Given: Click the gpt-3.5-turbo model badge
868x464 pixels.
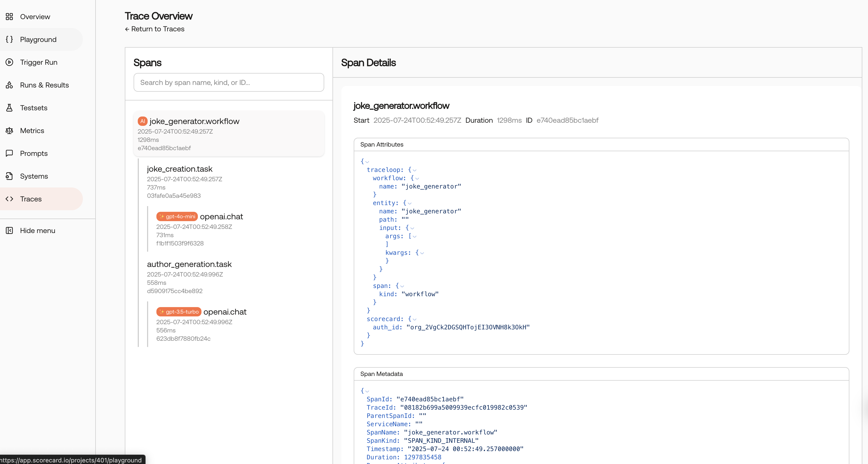Looking at the screenshot, I should (x=179, y=312).
